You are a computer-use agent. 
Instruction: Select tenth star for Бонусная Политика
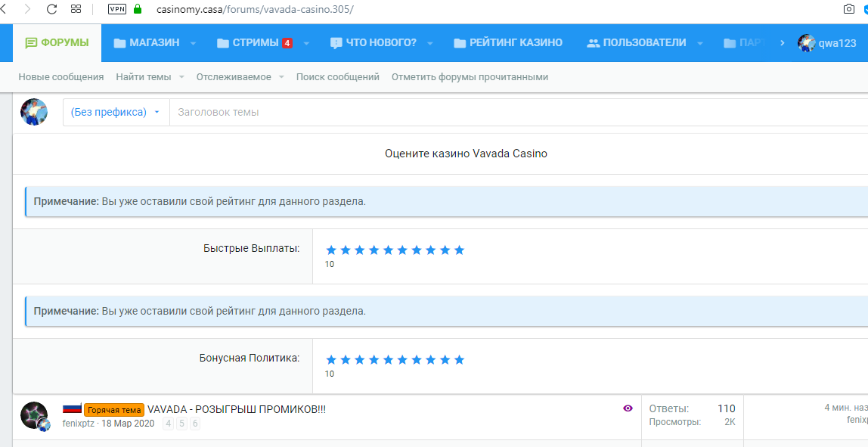click(459, 359)
